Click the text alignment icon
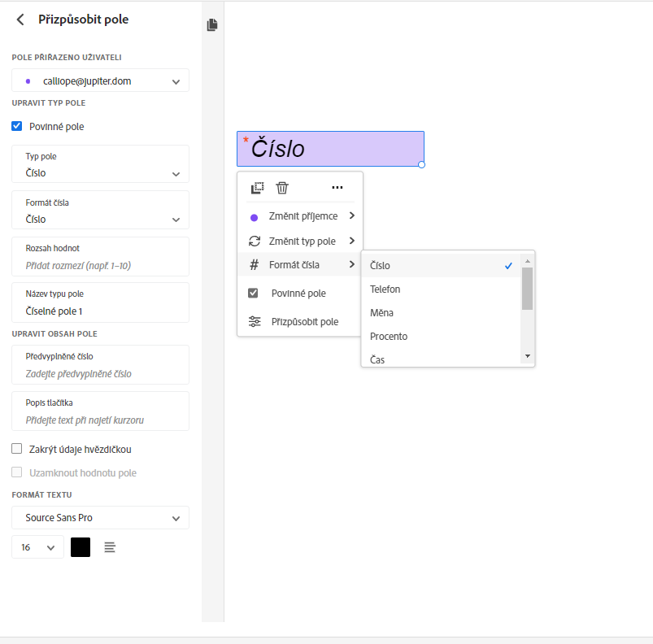Viewport: 653px width, 644px height. tap(110, 547)
